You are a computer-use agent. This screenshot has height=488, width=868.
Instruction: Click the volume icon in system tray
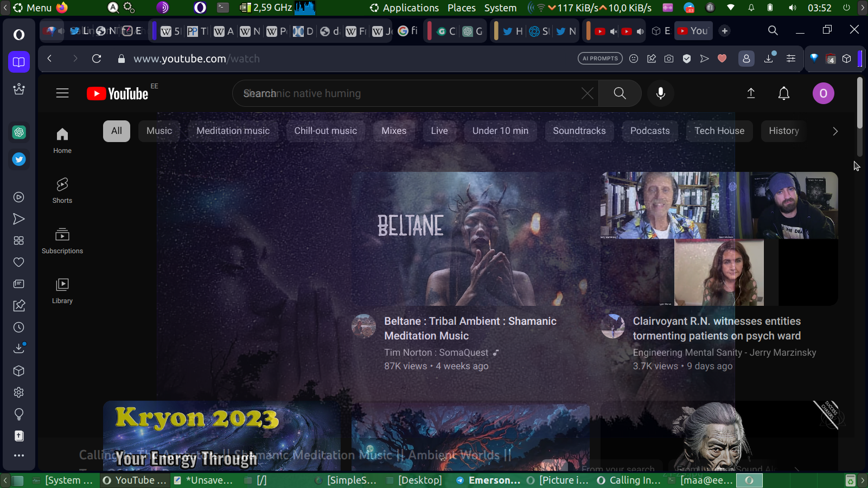click(x=793, y=8)
